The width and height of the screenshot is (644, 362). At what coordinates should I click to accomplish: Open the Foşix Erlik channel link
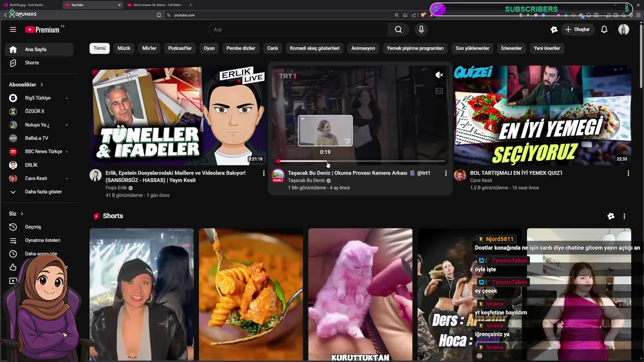[x=116, y=188]
